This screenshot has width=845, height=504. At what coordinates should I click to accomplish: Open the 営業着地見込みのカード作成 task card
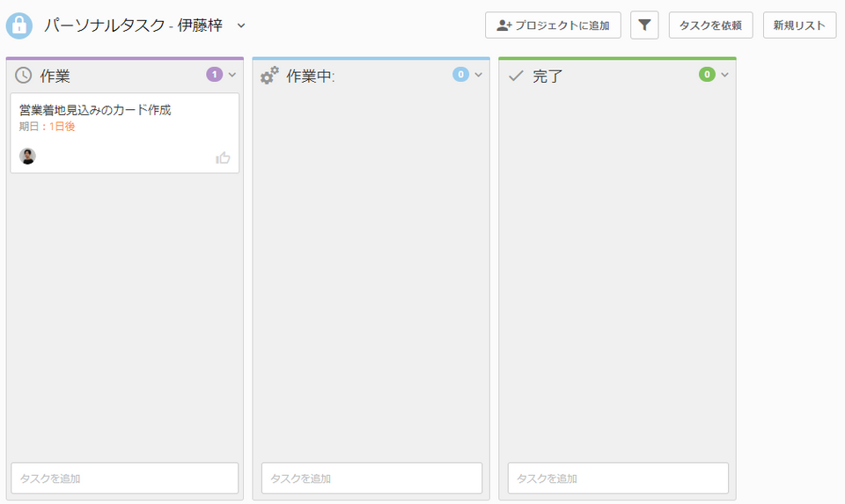124,133
